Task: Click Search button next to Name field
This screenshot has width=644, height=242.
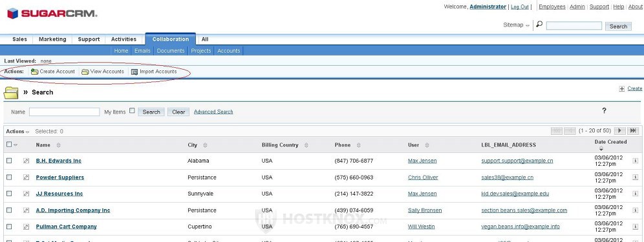Action: (x=151, y=112)
